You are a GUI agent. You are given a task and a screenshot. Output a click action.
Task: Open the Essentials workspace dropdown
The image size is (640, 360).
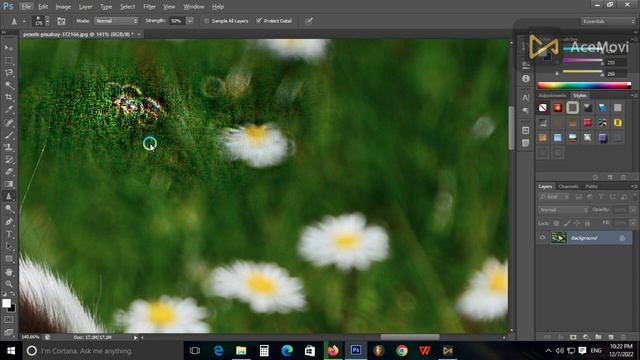[x=608, y=21]
